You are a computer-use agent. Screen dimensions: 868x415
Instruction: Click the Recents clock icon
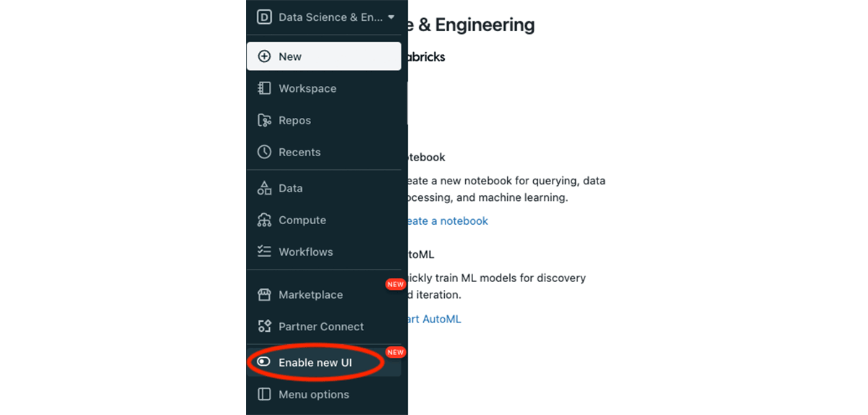(x=265, y=152)
